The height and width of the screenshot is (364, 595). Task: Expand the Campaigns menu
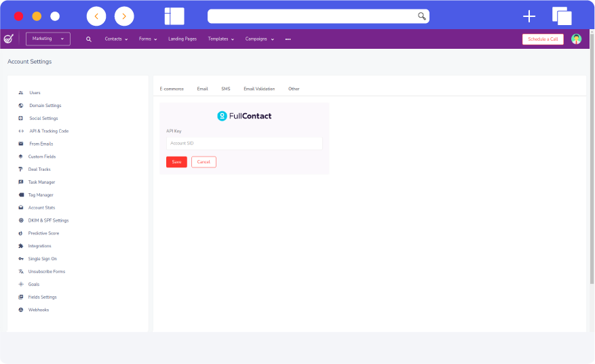(260, 39)
